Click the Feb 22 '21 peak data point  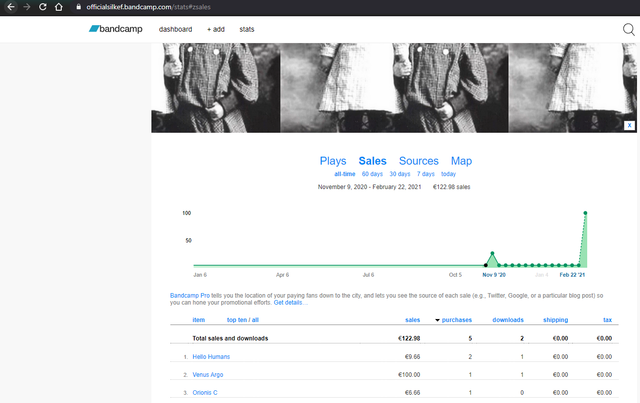tap(585, 213)
